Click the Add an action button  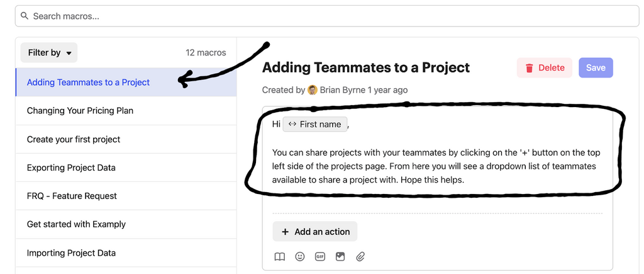click(315, 232)
